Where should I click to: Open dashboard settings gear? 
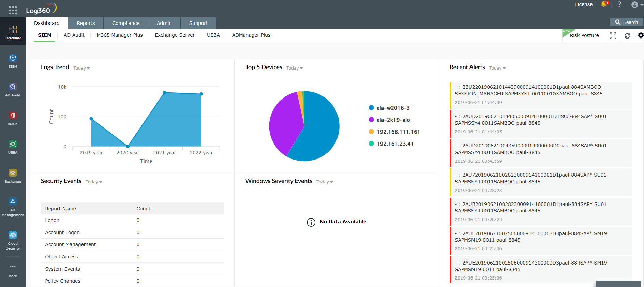click(641, 35)
